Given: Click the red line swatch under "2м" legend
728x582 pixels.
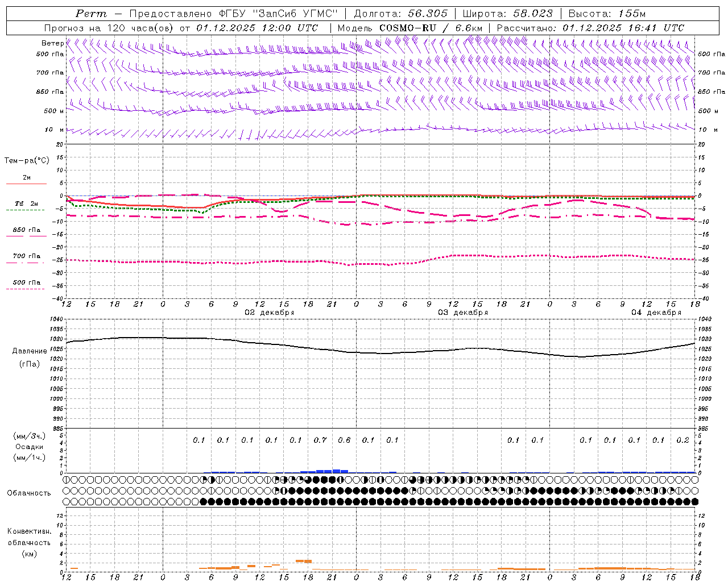Looking at the screenshot, I should pyautogui.click(x=26, y=184).
